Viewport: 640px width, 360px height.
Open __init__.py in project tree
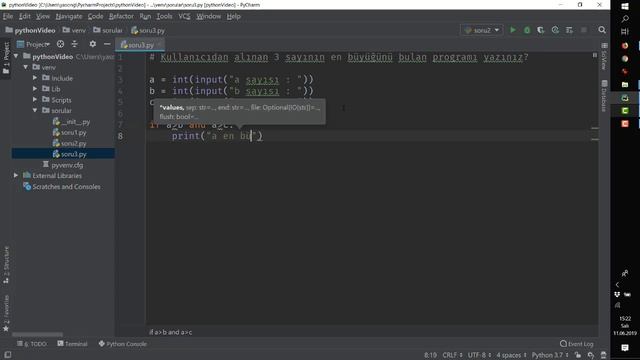click(71, 122)
